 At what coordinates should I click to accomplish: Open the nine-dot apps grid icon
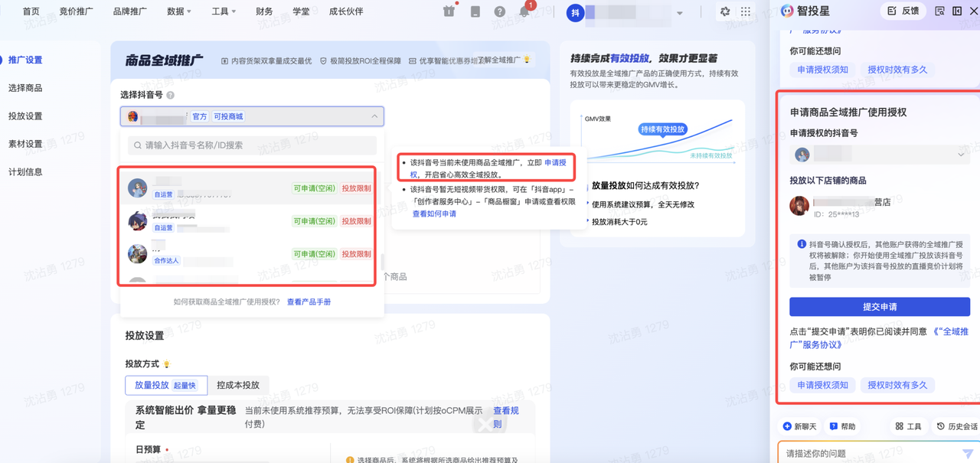point(746,11)
